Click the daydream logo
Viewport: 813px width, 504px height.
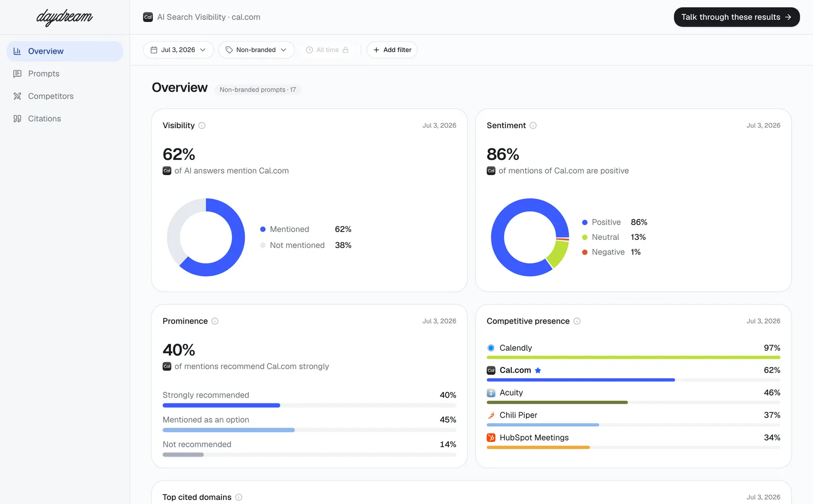click(65, 17)
